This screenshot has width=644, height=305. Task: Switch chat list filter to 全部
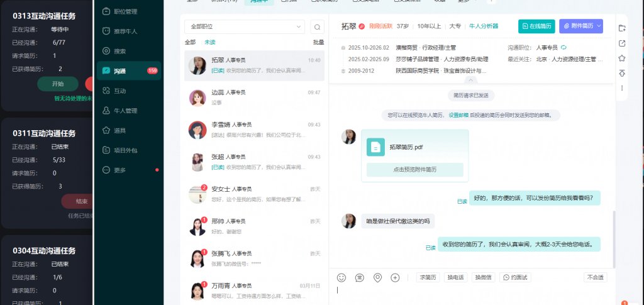coord(190,42)
